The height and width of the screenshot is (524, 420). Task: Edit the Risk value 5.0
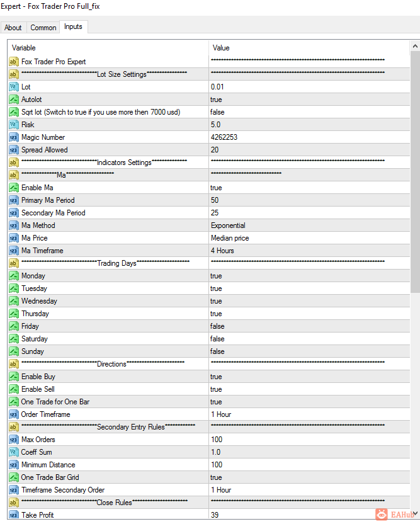point(309,125)
